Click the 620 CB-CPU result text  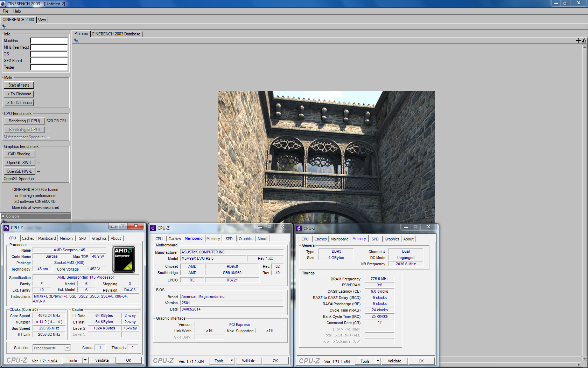pos(57,121)
